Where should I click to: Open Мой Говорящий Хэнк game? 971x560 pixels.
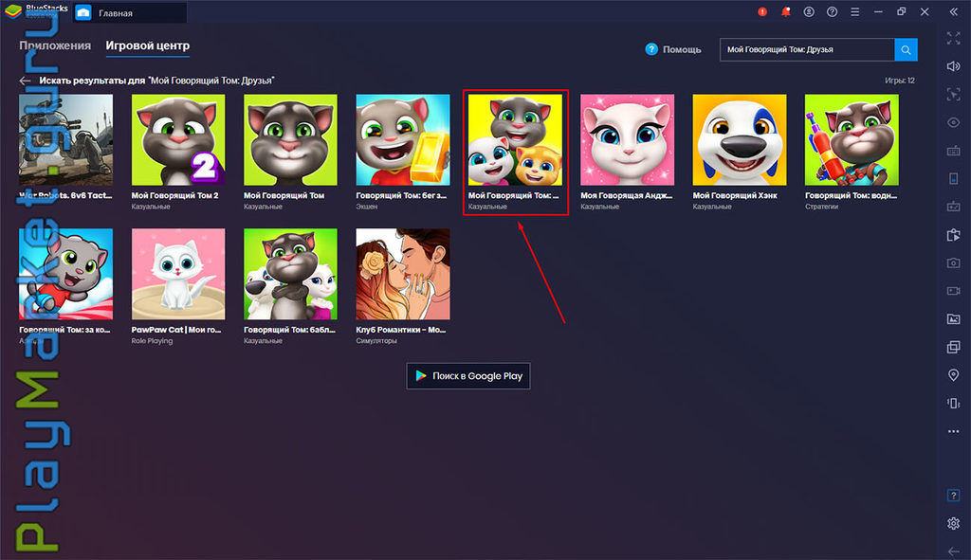(740, 140)
